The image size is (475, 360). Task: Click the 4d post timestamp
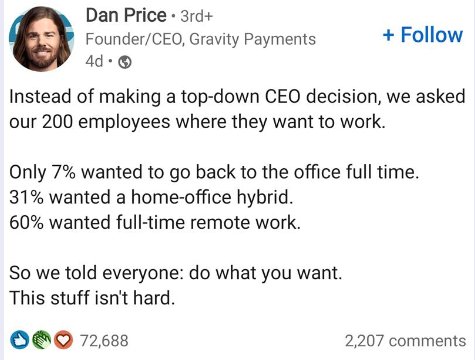94,61
